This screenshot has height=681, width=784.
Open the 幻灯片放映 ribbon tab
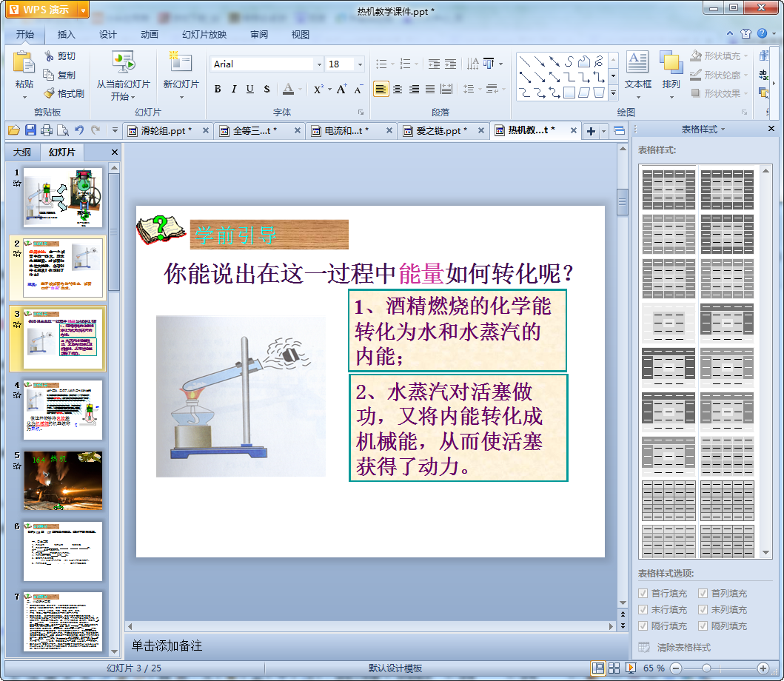[x=204, y=35]
